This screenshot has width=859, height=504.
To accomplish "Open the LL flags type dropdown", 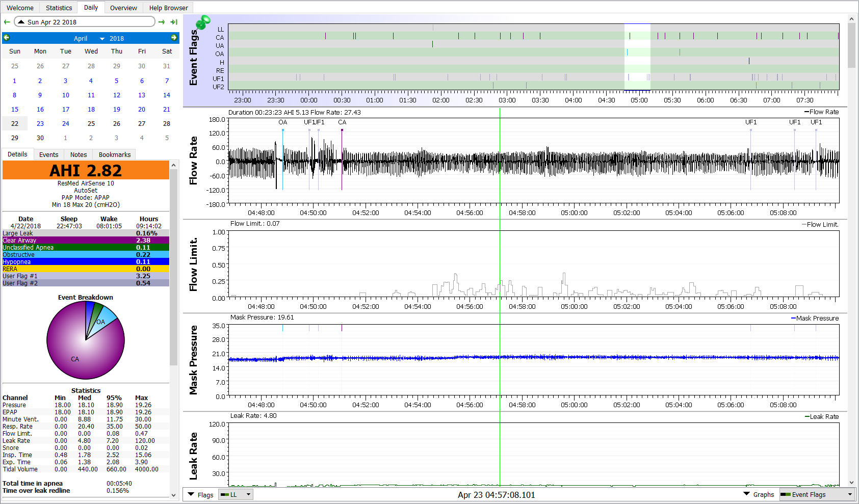I will coord(236,494).
